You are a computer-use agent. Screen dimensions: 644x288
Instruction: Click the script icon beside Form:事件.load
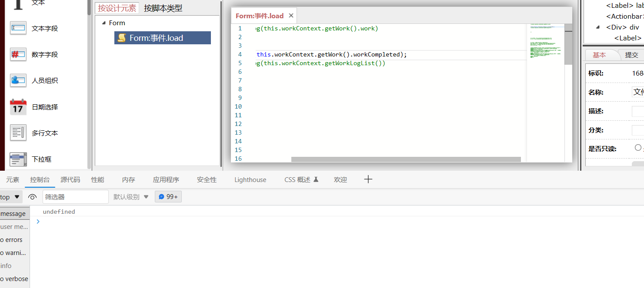[122, 38]
